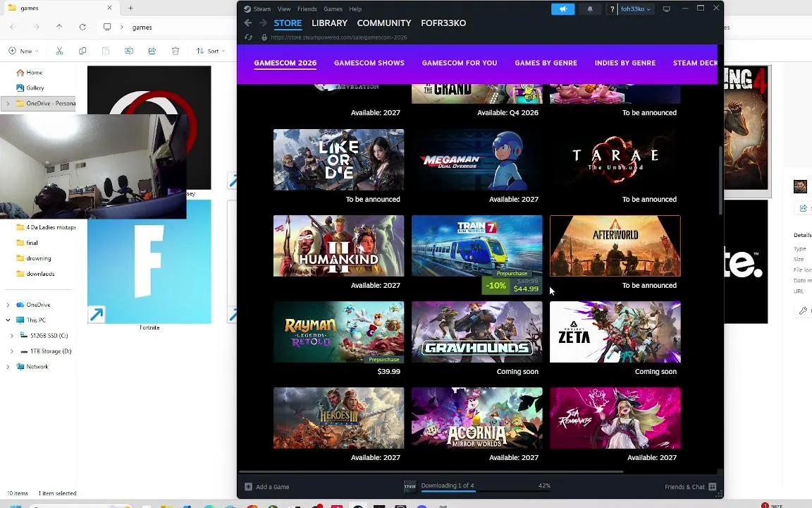Select the INDIES BY GENRE tab
Screen dimensions: 812x508
click(625, 63)
